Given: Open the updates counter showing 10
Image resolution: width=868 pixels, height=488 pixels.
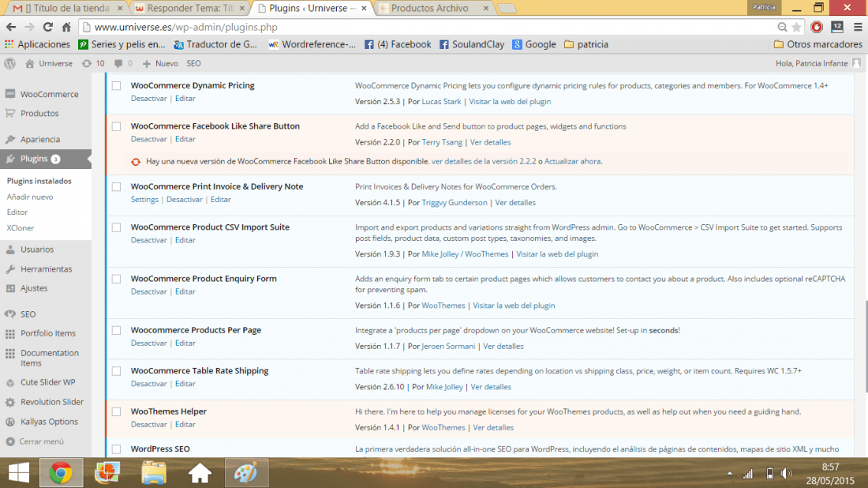Looking at the screenshot, I should click(x=93, y=64).
